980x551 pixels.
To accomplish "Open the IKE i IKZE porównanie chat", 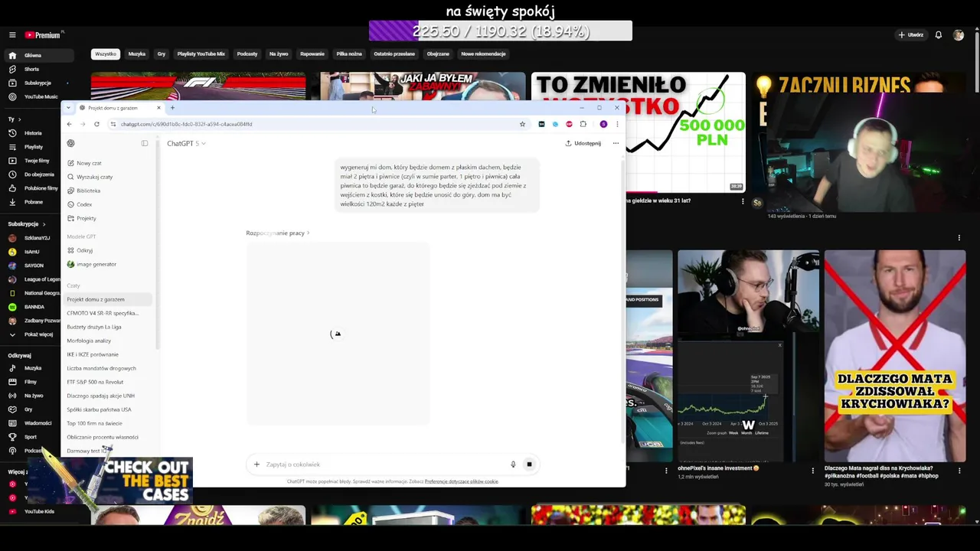I will (x=93, y=354).
